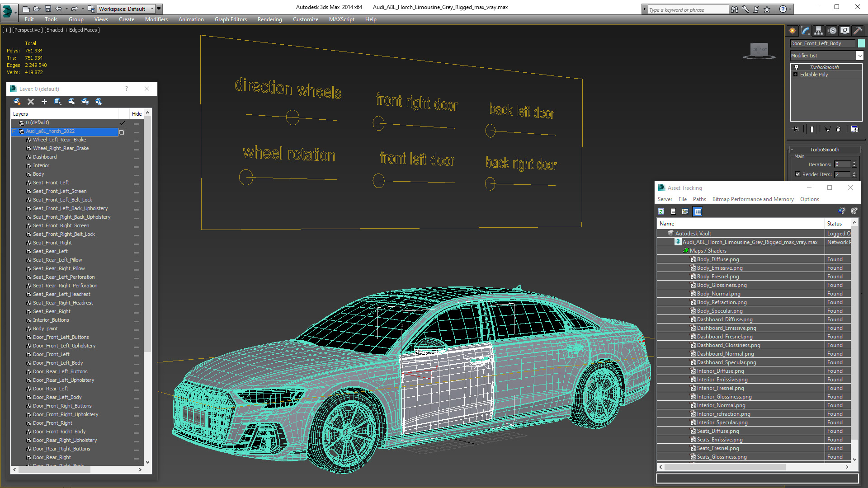The height and width of the screenshot is (488, 868).
Task: Add selected objects to layer plus icon
Action: coord(44,102)
